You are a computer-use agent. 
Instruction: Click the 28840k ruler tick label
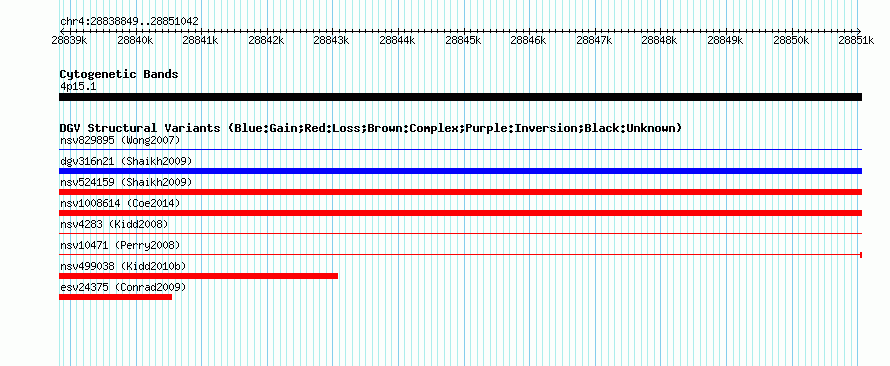(135, 40)
